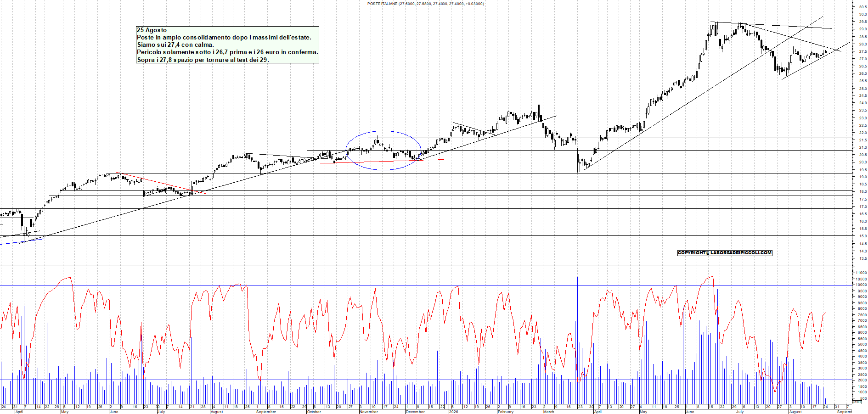The height and width of the screenshot is (414, 868).
Task: Choose the 25.0 price axis label
Action: pyautogui.click(x=862, y=88)
